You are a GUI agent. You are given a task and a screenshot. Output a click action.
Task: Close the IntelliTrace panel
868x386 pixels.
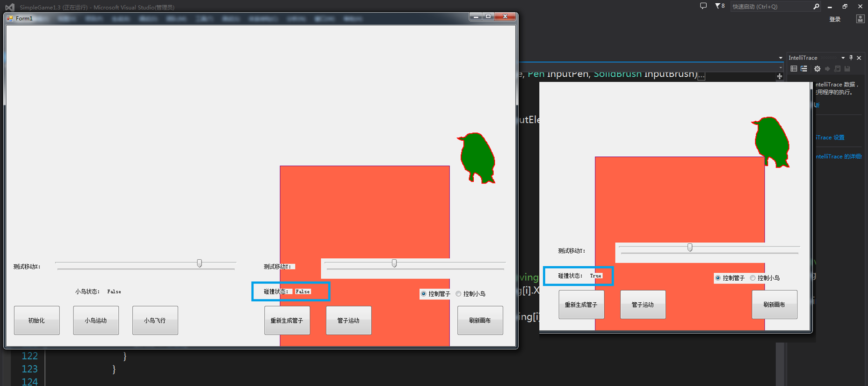coord(859,58)
